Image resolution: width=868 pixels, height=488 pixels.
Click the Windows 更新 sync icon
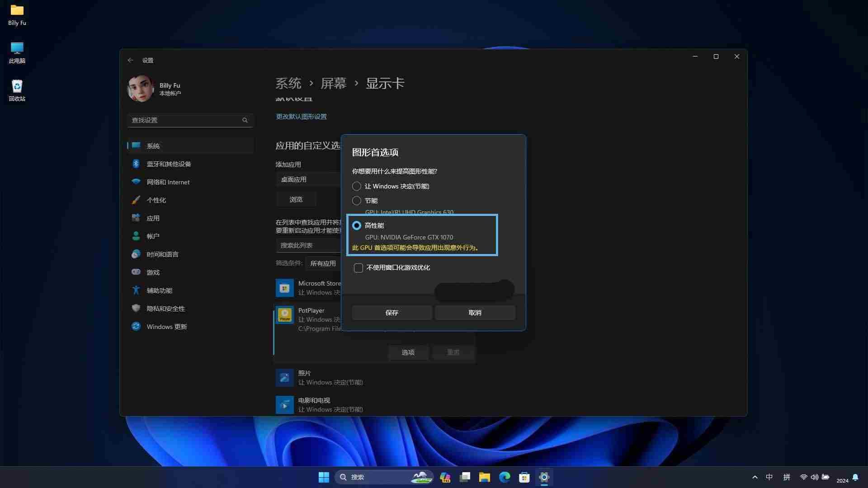pos(136,326)
